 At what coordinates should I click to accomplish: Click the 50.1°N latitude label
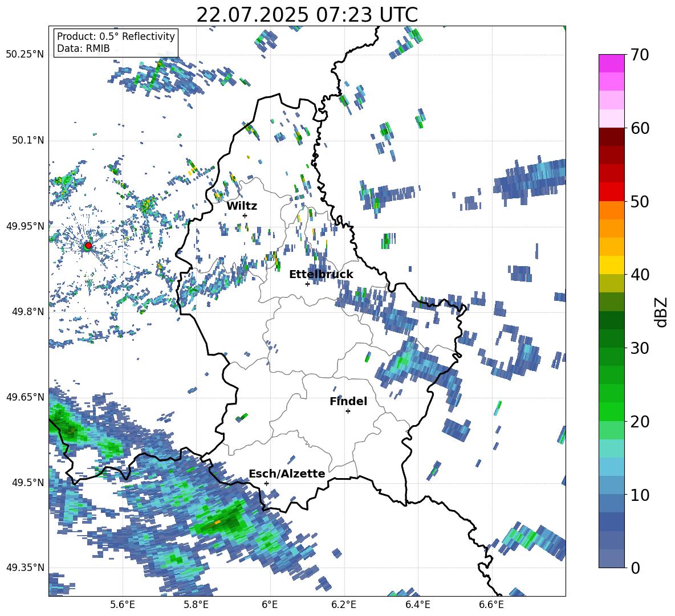(x=27, y=141)
